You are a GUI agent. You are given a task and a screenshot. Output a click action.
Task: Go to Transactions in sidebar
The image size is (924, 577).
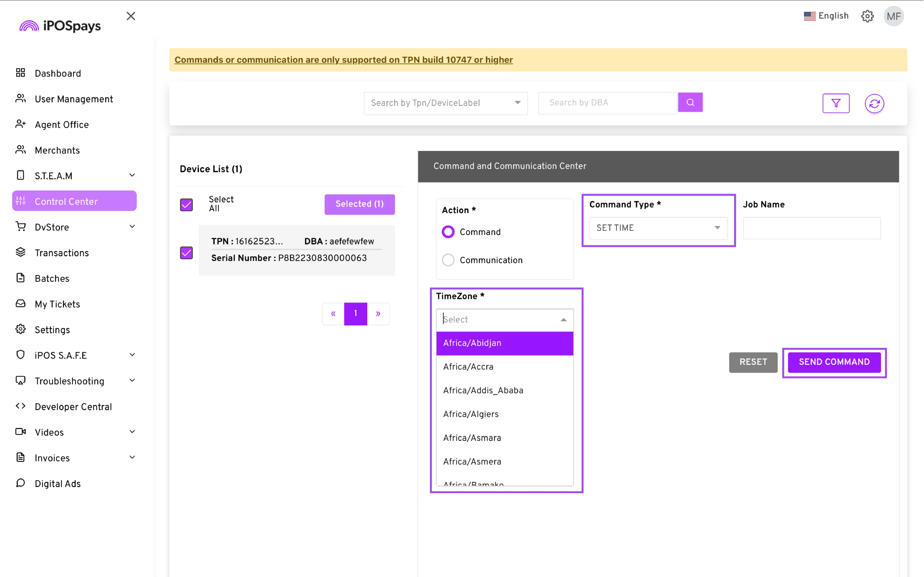[61, 253]
